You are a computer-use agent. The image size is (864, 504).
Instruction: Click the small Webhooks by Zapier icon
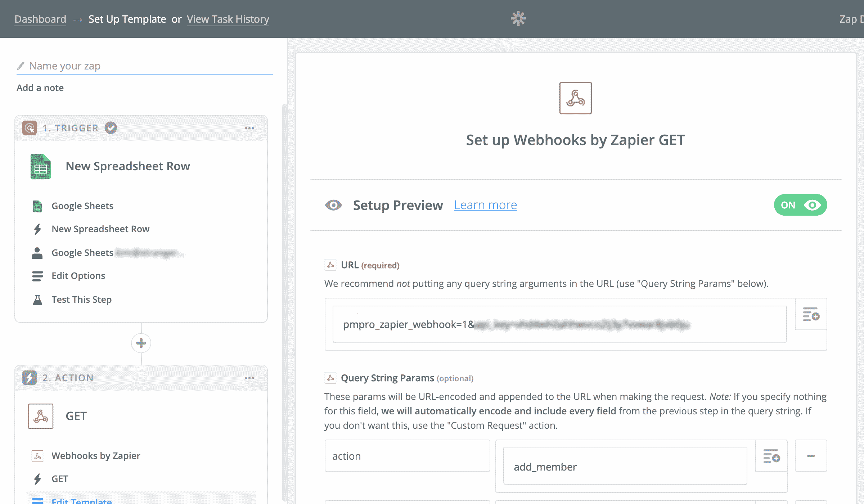tap(37, 456)
